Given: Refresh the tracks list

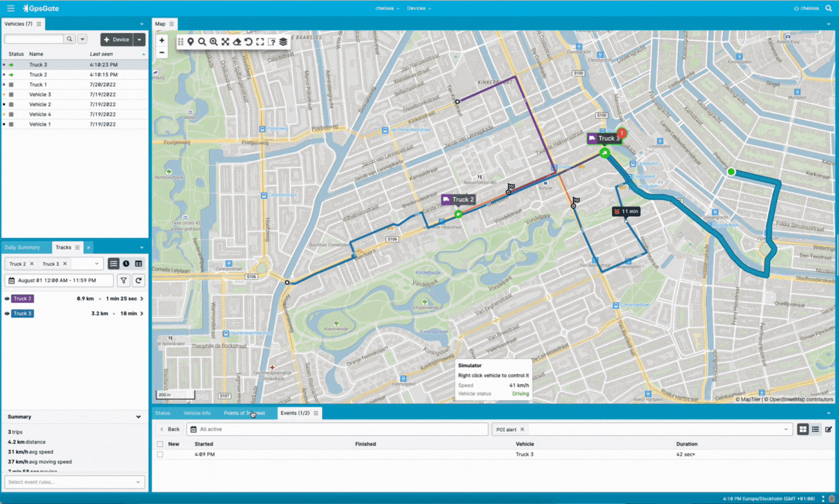Looking at the screenshot, I should [139, 280].
